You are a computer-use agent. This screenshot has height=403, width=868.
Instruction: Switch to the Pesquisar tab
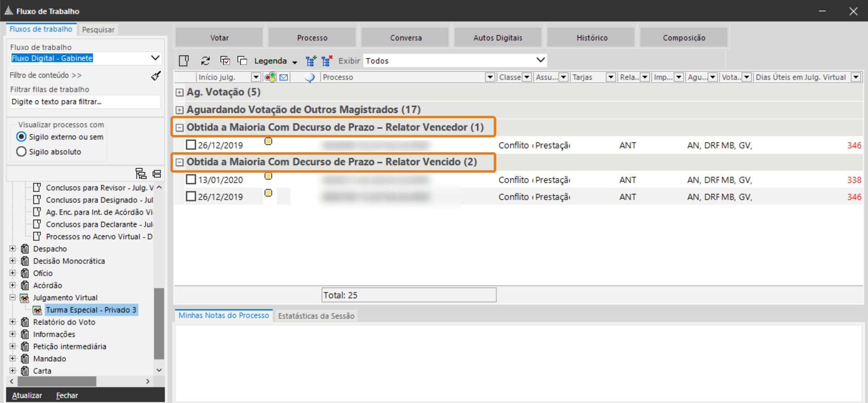point(98,29)
